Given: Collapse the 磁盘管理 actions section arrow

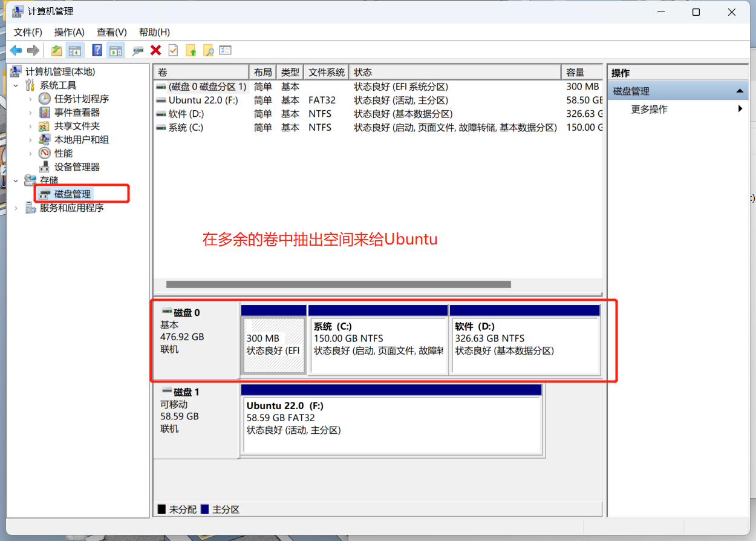Looking at the screenshot, I should [x=739, y=91].
